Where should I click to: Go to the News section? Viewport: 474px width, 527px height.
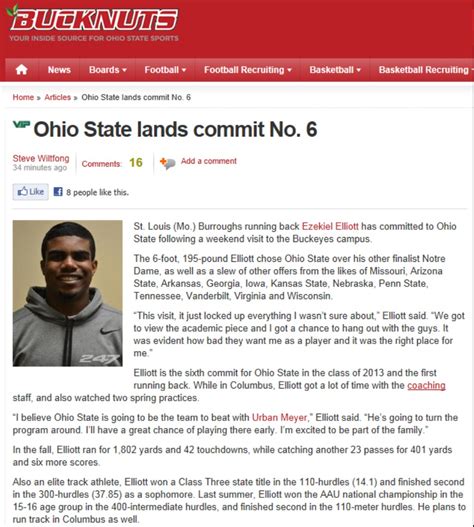[x=59, y=70]
